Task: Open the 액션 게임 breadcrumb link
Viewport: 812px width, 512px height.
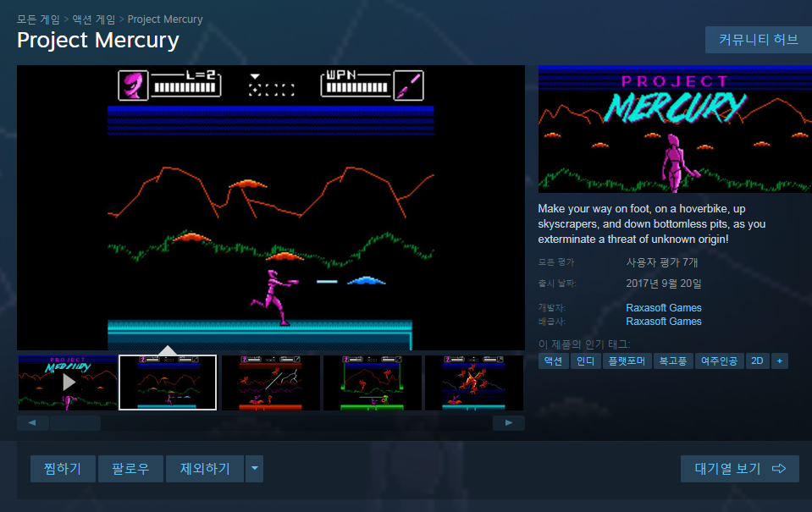Action: [x=94, y=19]
